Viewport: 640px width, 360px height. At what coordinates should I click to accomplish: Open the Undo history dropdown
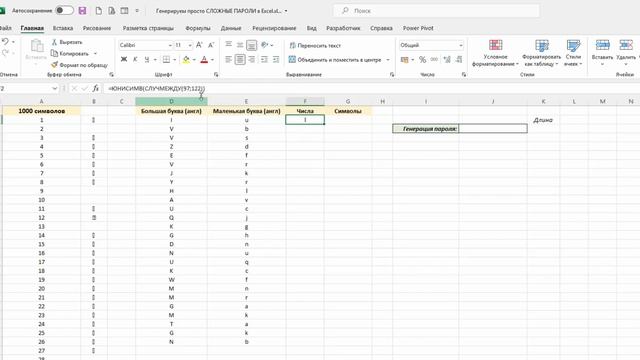(13, 42)
